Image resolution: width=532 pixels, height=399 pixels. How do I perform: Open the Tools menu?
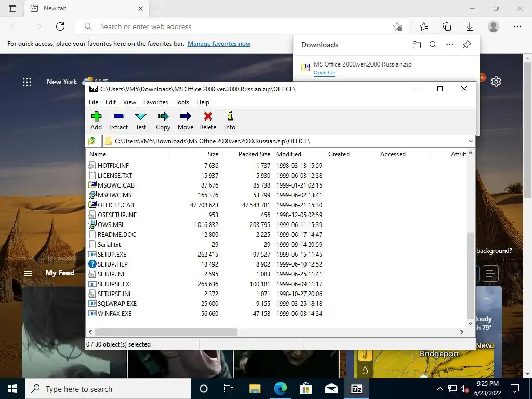click(182, 102)
